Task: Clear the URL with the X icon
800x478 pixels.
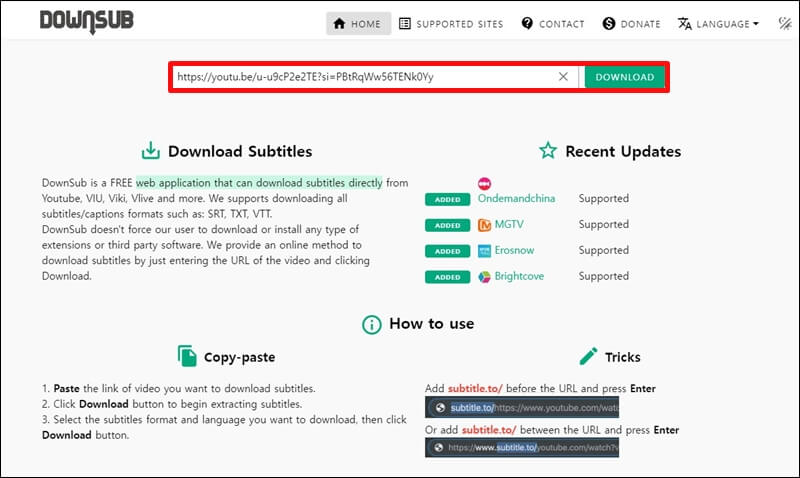Action: (563, 77)
